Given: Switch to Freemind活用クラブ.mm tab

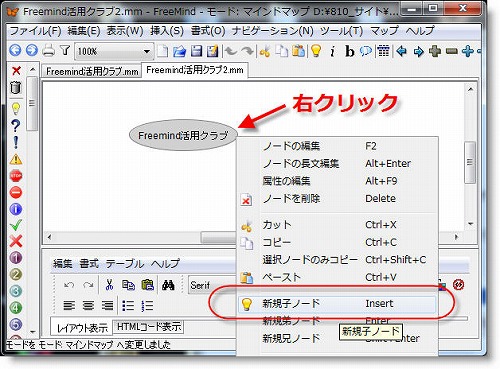Looking at the screenshot, I should point(92,71).
